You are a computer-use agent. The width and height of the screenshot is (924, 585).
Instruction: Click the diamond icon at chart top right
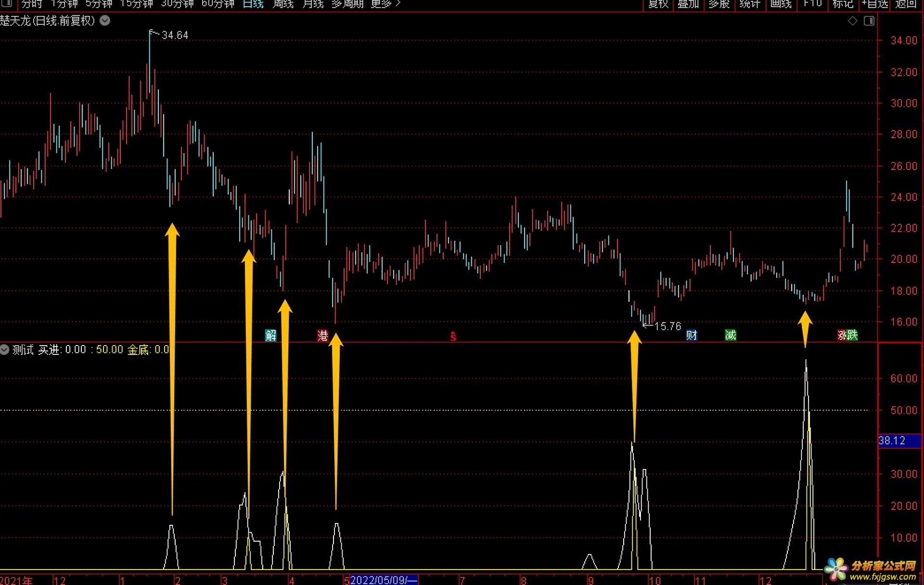[852, 21]
